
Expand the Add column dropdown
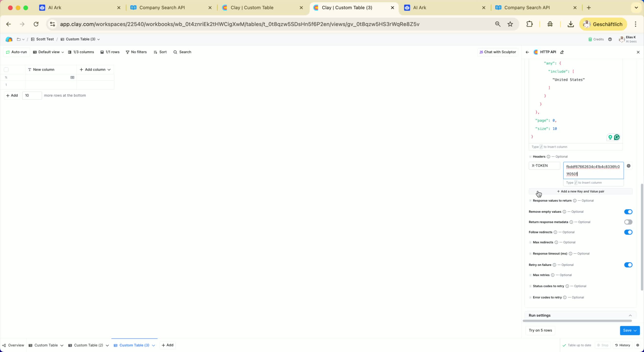(95, 70)
